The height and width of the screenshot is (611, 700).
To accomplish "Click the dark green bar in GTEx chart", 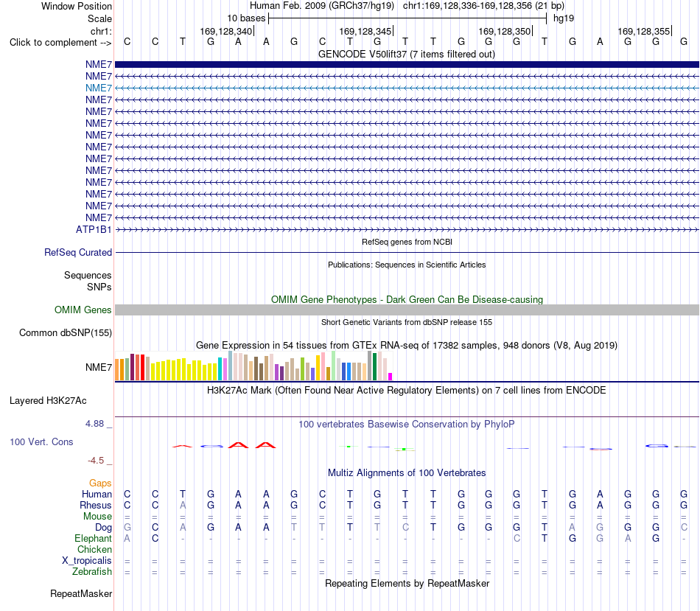I will click(374, 367).
